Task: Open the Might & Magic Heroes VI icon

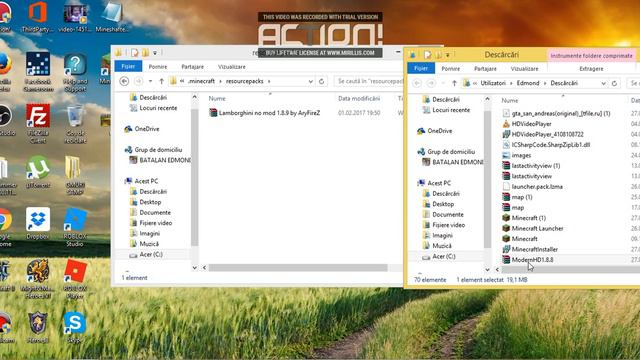Action: pos(38,279)
